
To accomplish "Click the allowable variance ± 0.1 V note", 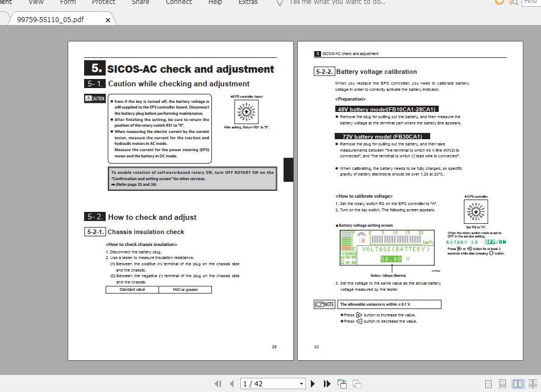I will tap(389, 305).
